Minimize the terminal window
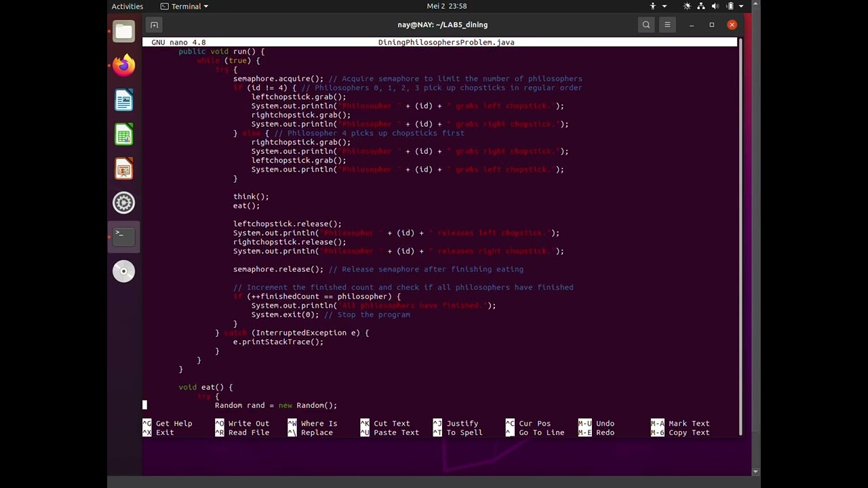 pyautogui.click(x=691, y=25)
